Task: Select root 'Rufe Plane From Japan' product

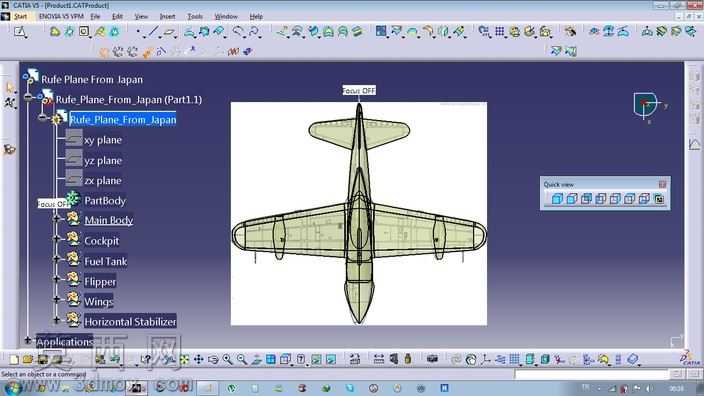Action: pos(92,79)
